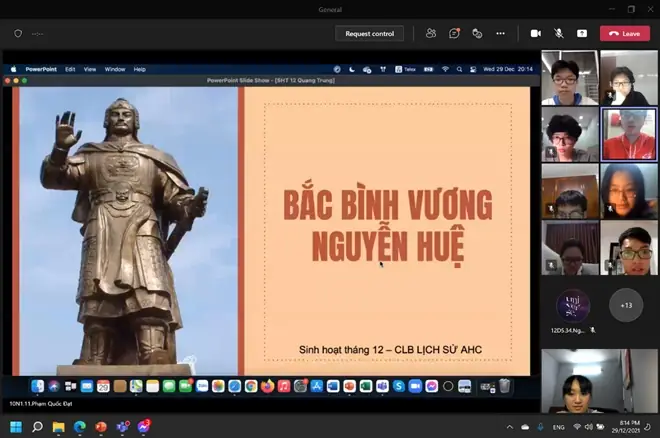Open the Windows Start menu
660x438 pixels.
(16, 427)
